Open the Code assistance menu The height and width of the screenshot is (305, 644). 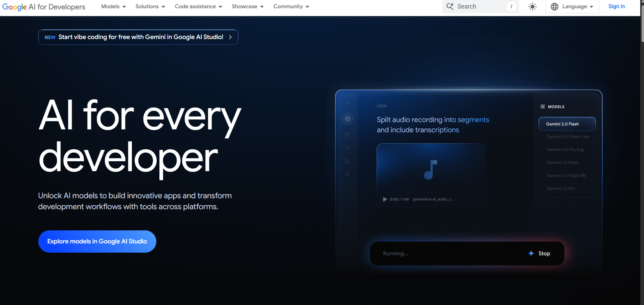point(198,7)
